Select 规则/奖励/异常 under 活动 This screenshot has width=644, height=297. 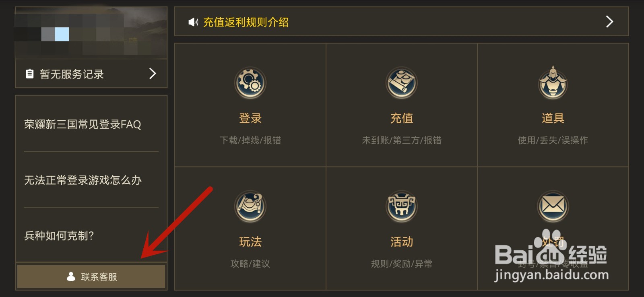point(402,264)
